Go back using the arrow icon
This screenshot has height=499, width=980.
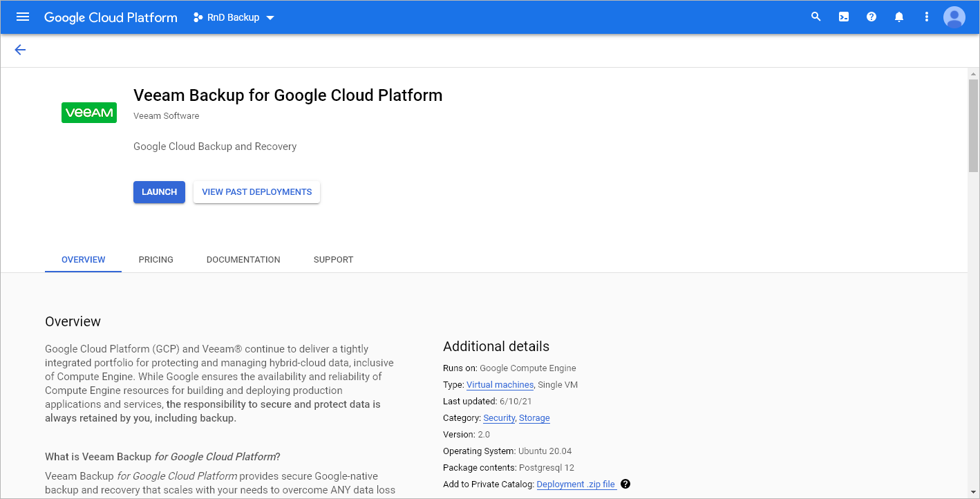(x=20, y=50)
